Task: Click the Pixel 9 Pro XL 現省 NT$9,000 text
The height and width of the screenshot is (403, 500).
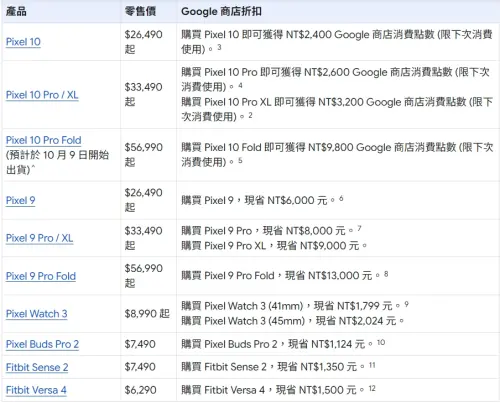Action: [274, 246]
